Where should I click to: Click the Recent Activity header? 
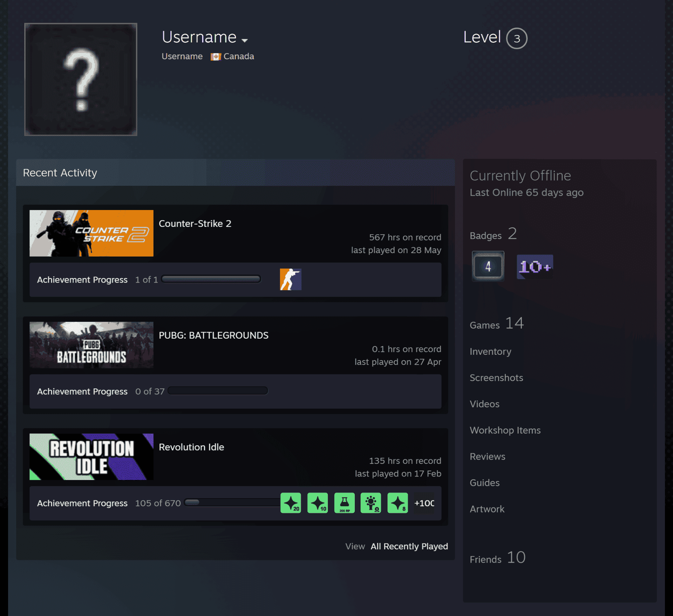(x=235, y=172)
